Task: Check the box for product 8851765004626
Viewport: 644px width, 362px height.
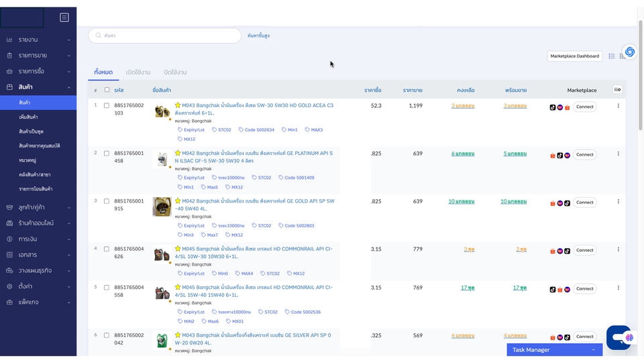Action: (107, 249)
